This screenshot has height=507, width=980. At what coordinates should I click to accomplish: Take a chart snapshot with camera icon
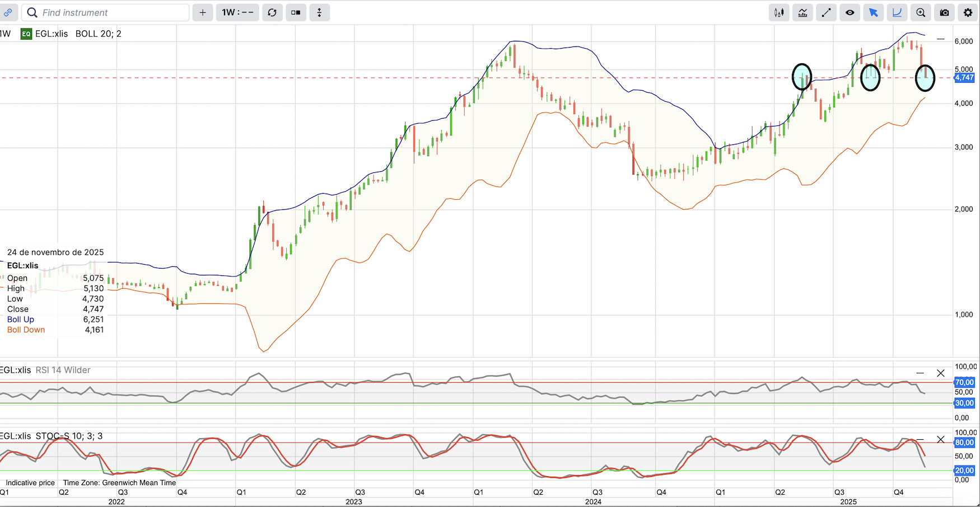pos(944,12)
